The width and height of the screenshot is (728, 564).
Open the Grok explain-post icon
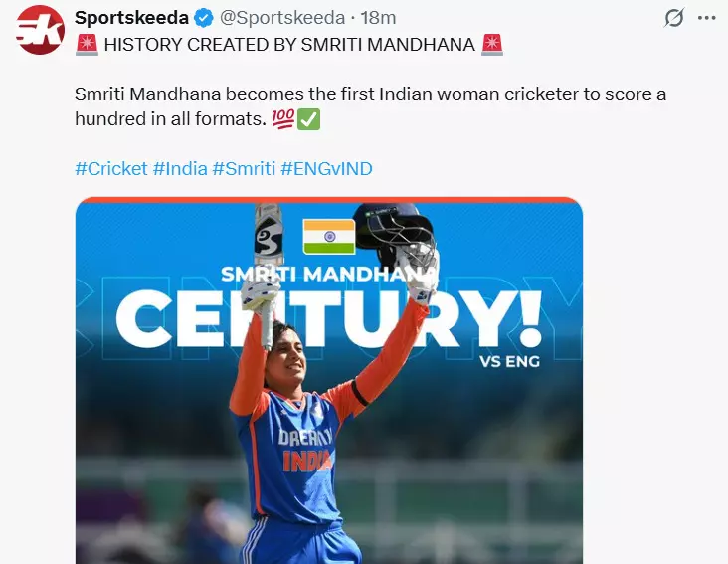click(673, 18)
